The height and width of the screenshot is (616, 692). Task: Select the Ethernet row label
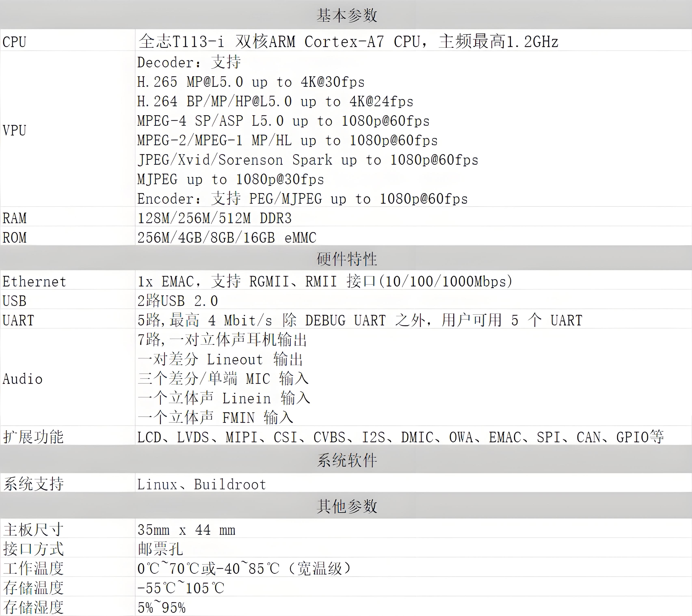(34, 282)
